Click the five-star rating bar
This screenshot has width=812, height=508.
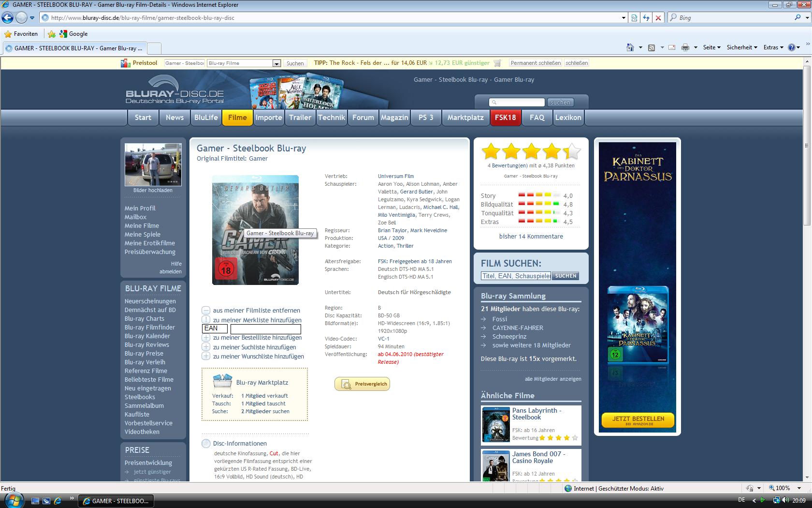coord(531,151)
